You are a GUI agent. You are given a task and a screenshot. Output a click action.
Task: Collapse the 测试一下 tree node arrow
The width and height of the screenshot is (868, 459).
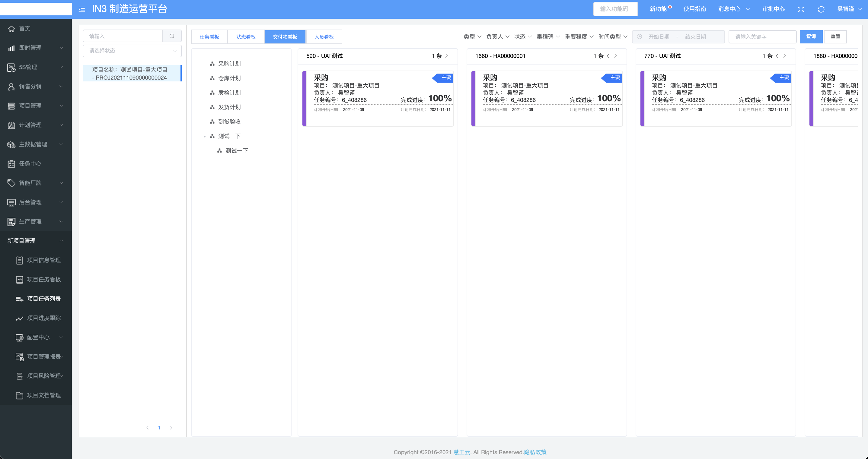pos(205,136)
